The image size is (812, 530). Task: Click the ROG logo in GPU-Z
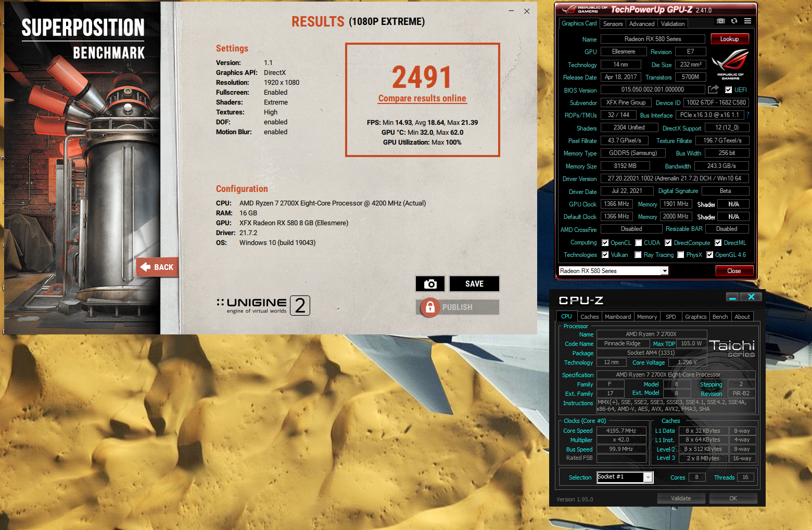730,63
